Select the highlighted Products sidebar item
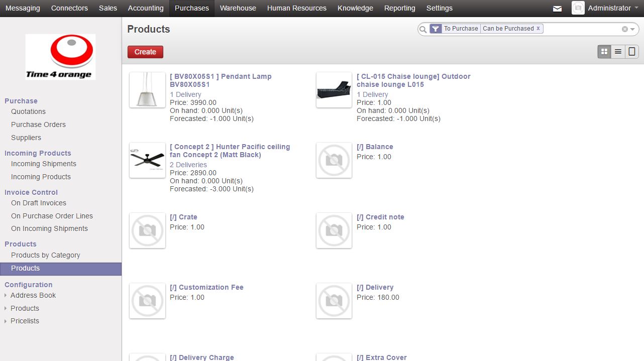Image resolution: width=644 pixels, height=361 pixels. coord(61,268)
